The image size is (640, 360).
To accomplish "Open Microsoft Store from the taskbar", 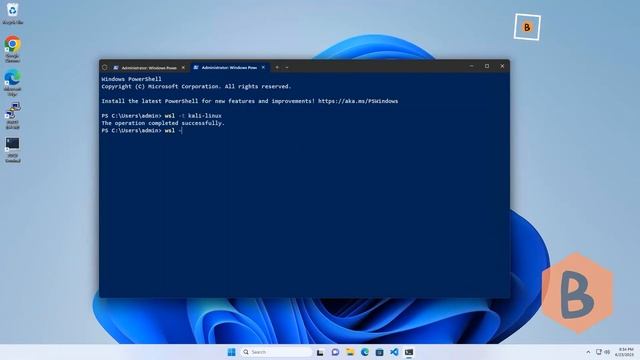I will (x=379, y=352).
